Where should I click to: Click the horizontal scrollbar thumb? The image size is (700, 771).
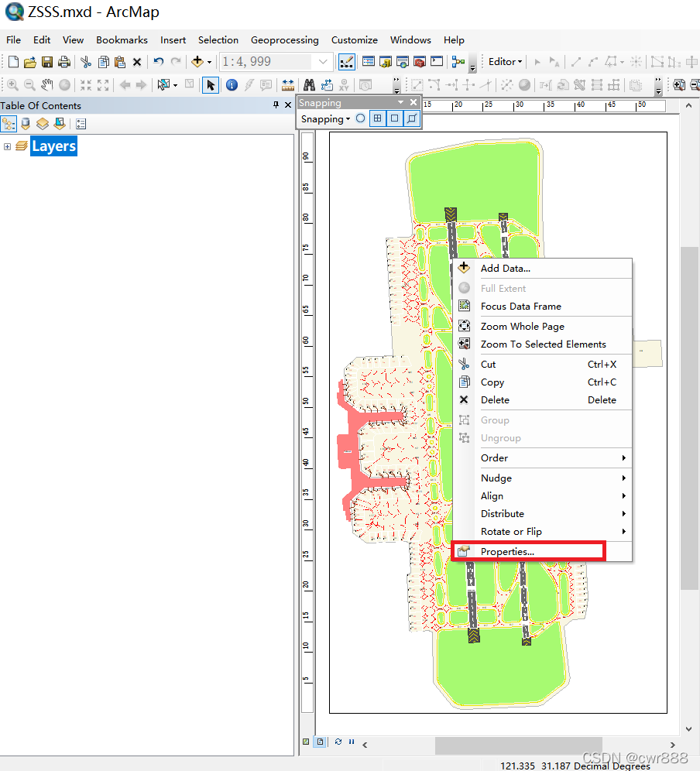pyautogui.click(x=519, y=745)
